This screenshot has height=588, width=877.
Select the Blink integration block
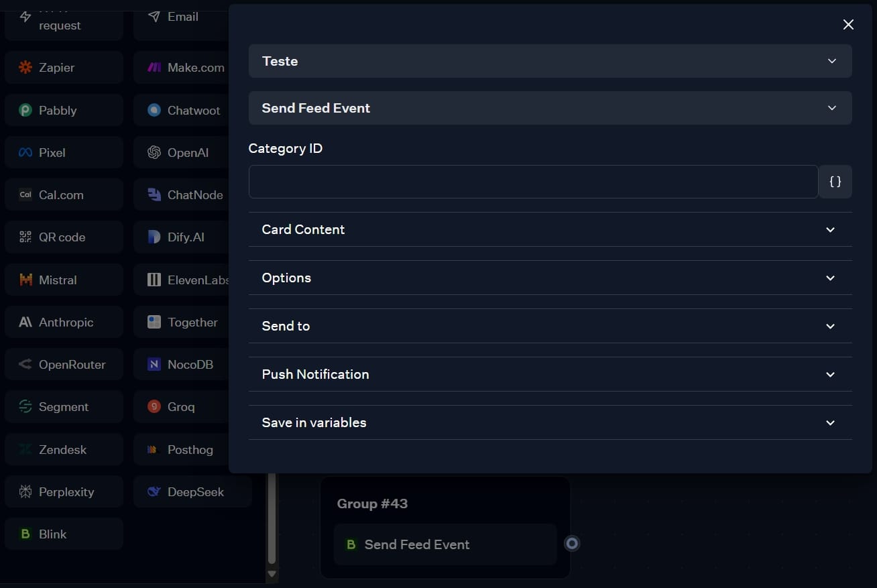(64, 534)
